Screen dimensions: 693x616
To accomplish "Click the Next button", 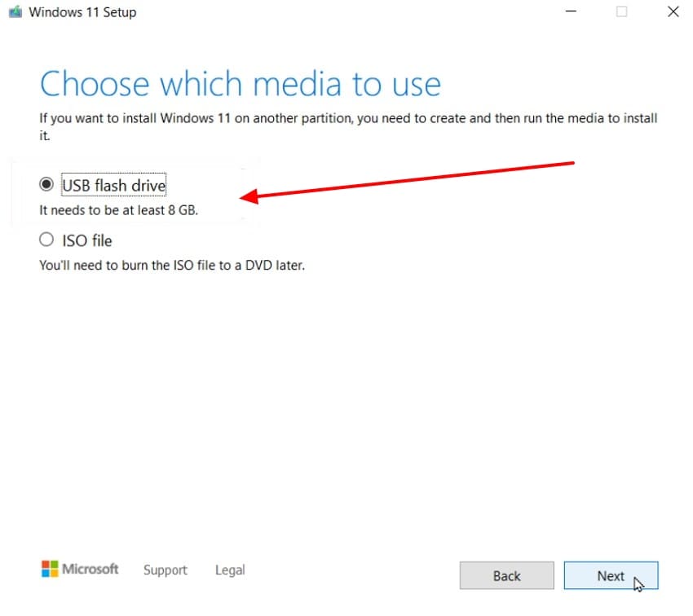I will point(611,576).
